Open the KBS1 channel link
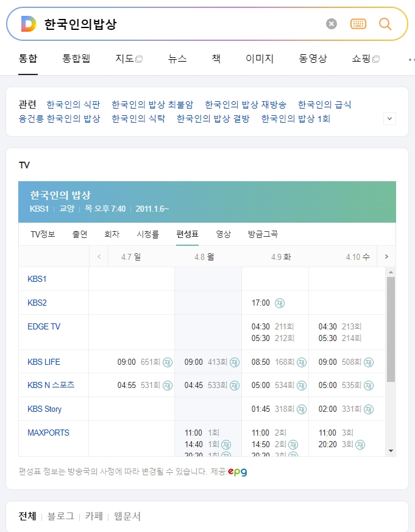The width and height of the screenshot is (415, 532). pos(37,279)
